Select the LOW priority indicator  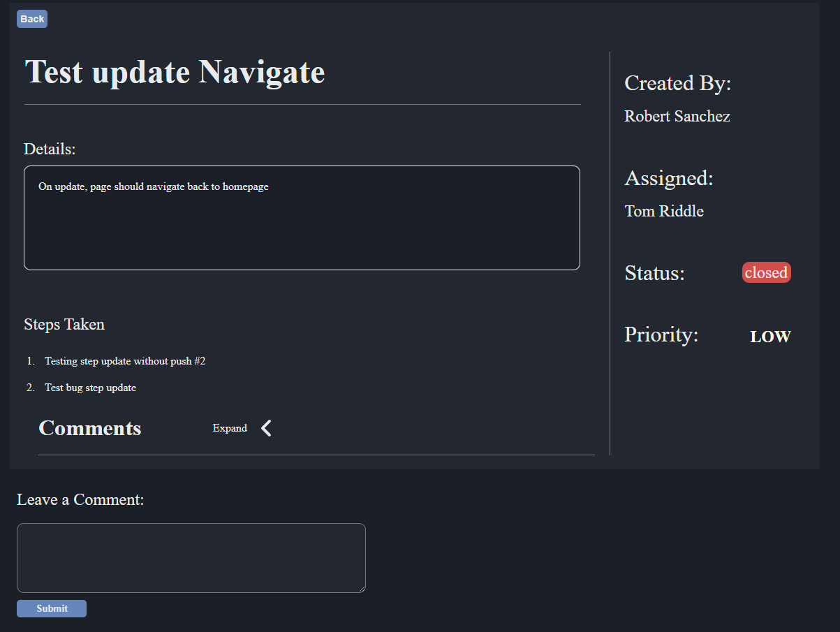[769, 336]
